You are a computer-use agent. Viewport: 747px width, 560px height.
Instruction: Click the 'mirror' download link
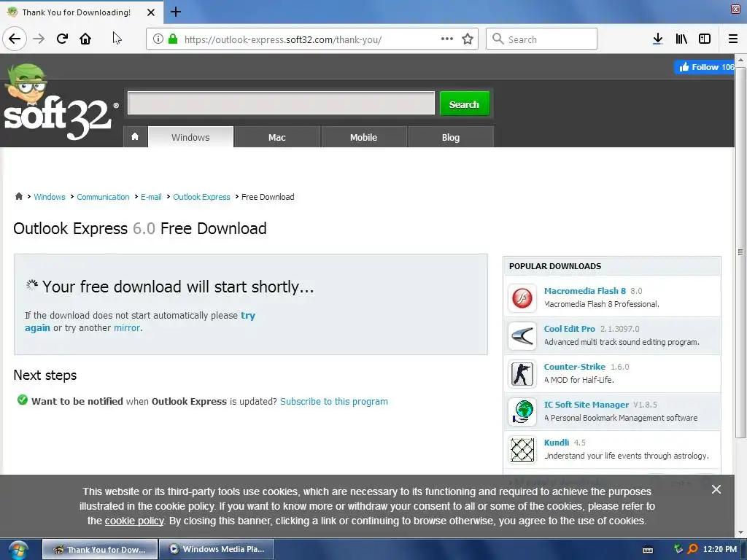coord(127,327)
